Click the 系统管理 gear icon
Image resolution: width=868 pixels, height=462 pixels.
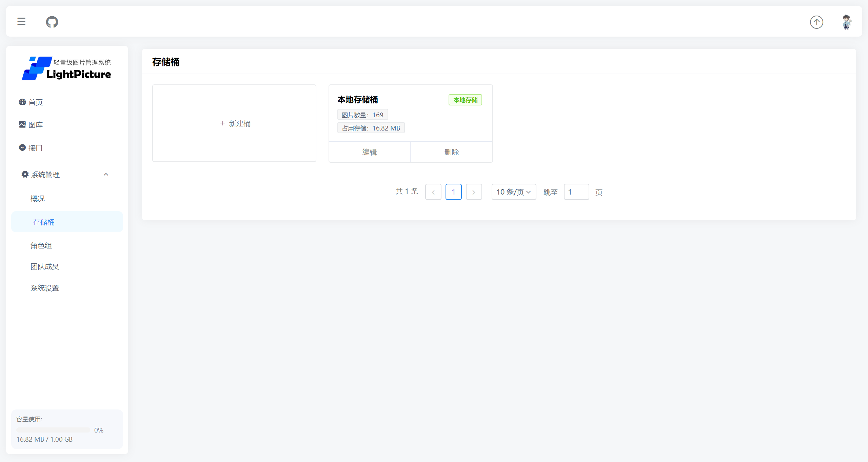tap(25, 174)
